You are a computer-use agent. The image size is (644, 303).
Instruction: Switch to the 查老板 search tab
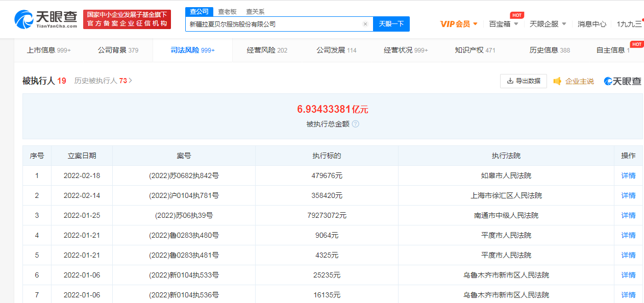[x=227, y=11]
